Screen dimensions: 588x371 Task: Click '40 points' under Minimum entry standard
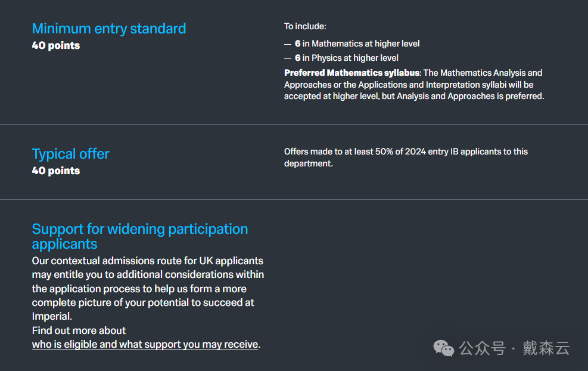pyautogui.click(x=56, y=45)
